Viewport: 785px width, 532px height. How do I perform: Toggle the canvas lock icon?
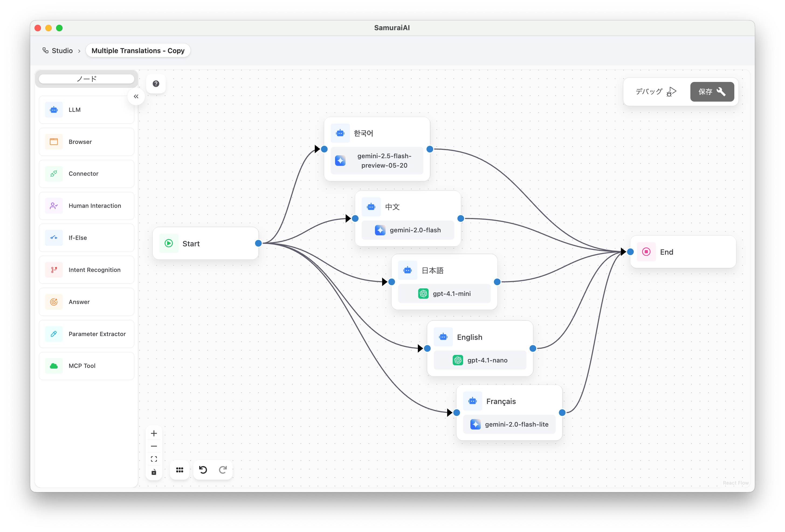(154, 472)
